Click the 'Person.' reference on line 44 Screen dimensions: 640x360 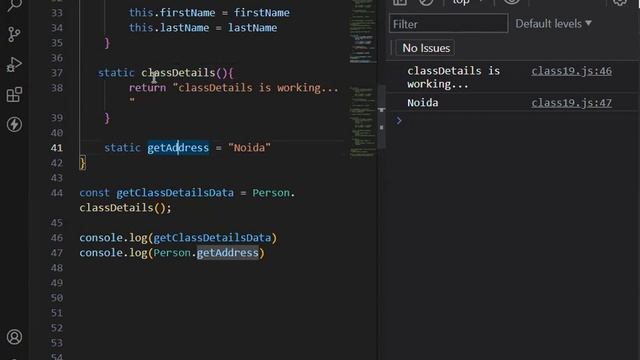pos(273,193)
